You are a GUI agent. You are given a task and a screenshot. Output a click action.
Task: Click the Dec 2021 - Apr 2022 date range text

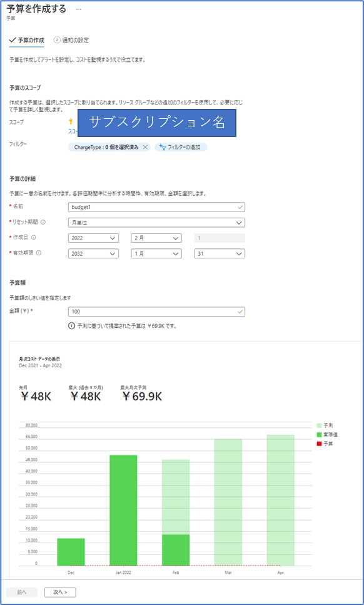[x=40, y=365]
